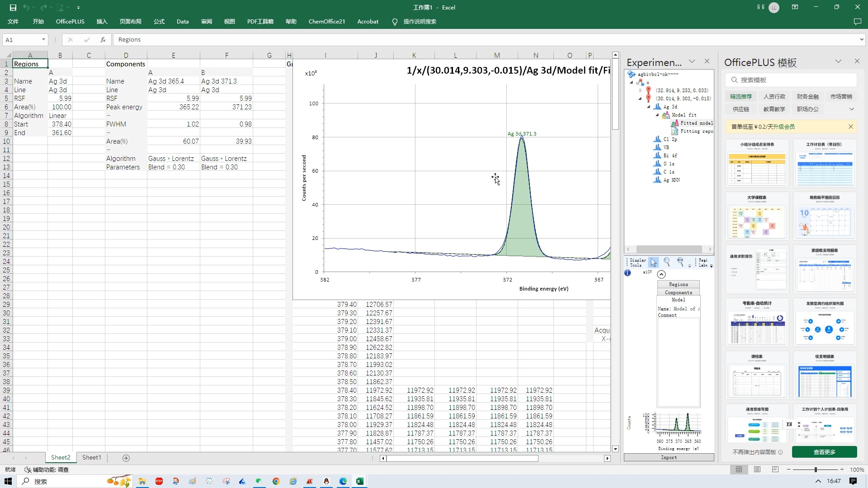Select the Sheet1 tab

[91, 458]
